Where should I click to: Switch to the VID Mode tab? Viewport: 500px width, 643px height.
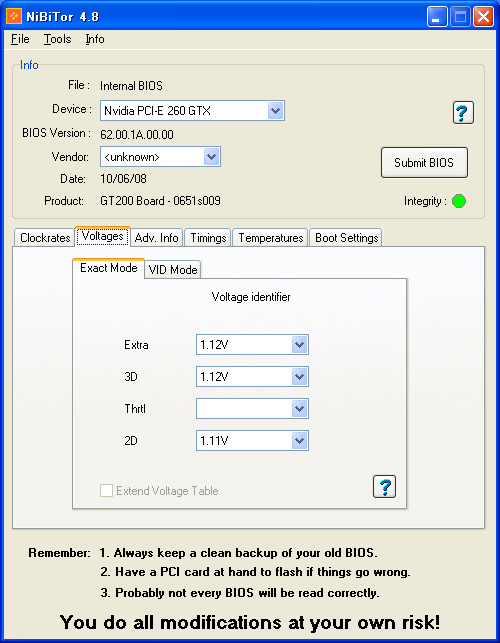pos(173,269)
